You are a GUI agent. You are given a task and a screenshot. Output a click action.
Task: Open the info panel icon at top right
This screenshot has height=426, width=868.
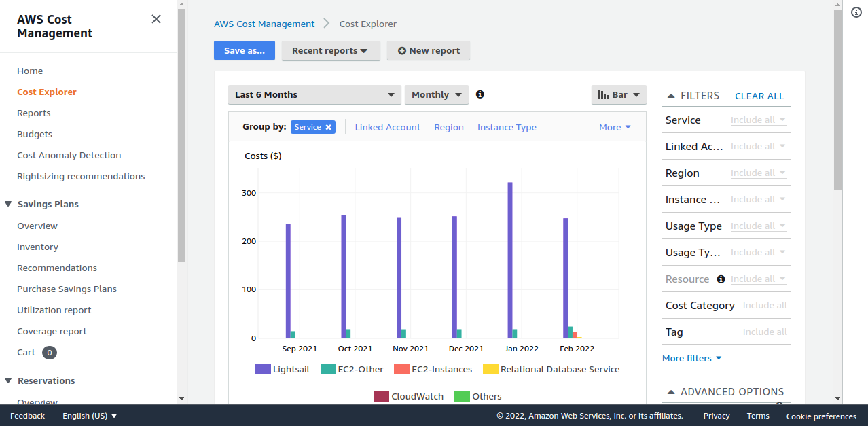coord(856,12)
